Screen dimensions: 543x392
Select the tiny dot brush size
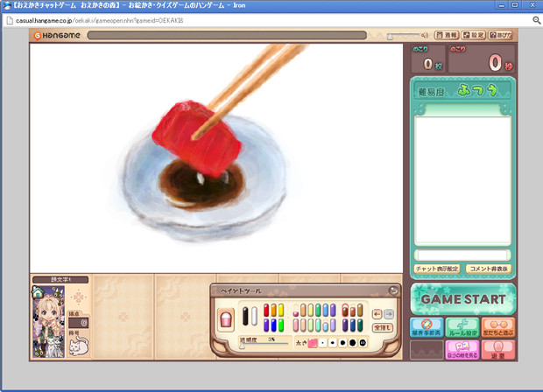point(323,343)
